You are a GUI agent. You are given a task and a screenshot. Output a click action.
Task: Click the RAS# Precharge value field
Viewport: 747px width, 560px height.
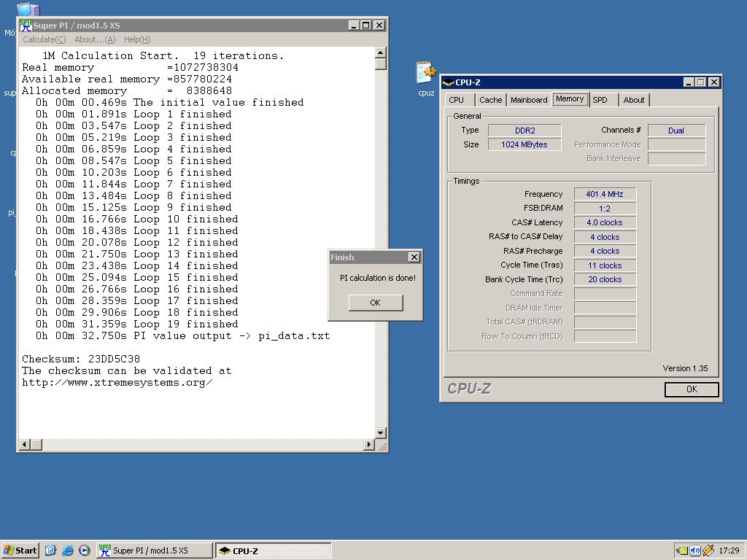(605, 251)
